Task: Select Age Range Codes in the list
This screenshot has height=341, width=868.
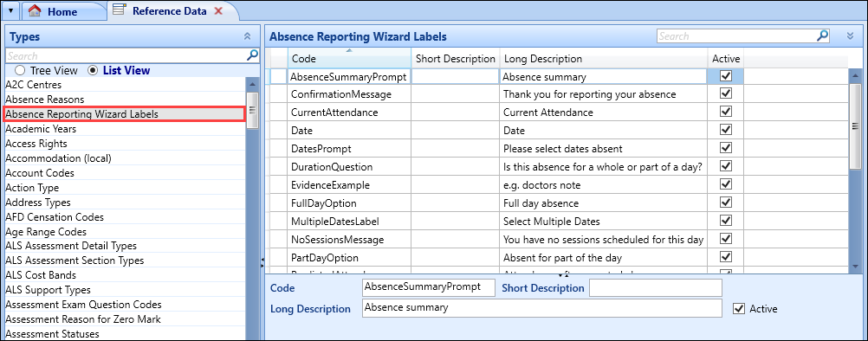Action: pyautogui.click(x=125, y=232)
